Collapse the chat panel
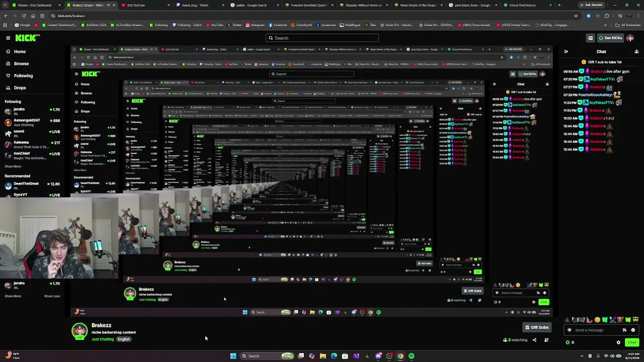 [x=566, y=51]
